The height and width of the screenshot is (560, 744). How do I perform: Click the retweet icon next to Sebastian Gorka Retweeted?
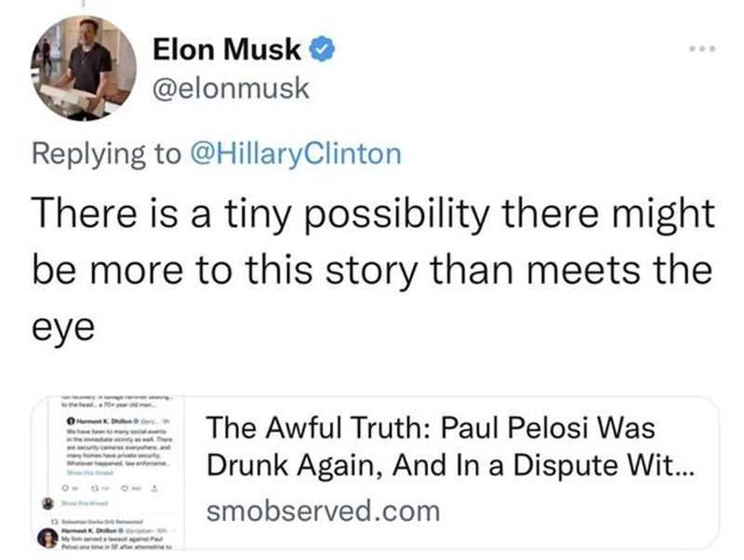(x=55, y=521)
